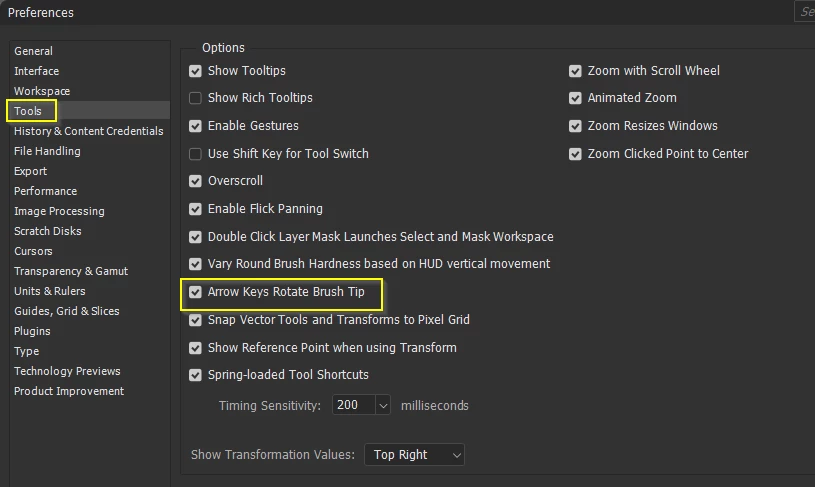815x487 pixels.
Task: Uncheck Spring-loaded Tool Shortcuts
Action: 195,375
